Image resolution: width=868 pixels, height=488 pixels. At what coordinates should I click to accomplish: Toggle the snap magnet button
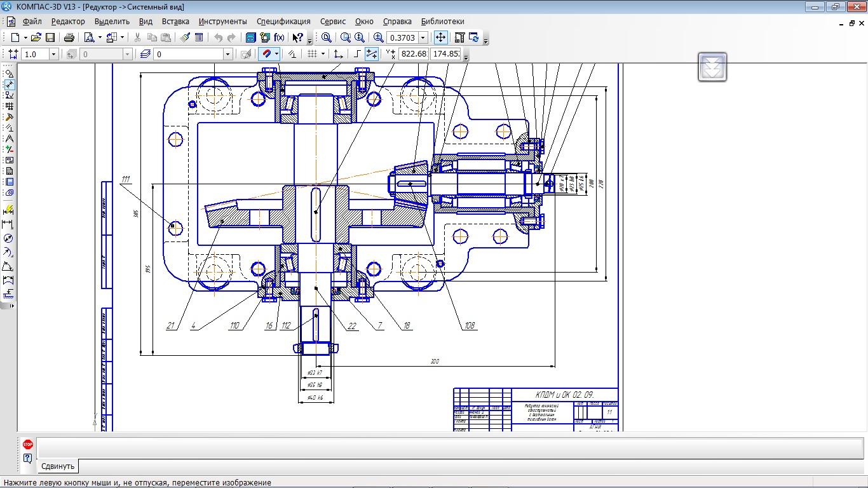(x=267, y=54)
